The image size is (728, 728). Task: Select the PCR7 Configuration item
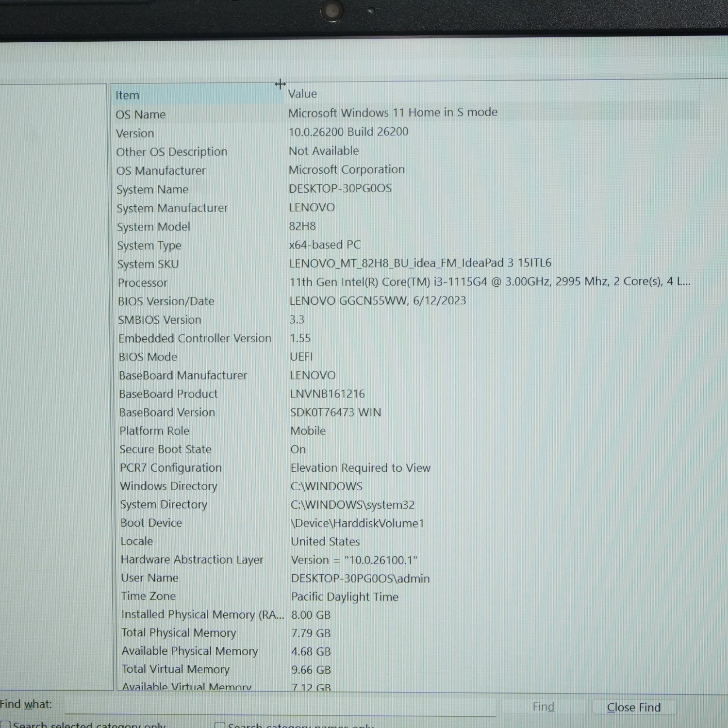pos(171,468)
